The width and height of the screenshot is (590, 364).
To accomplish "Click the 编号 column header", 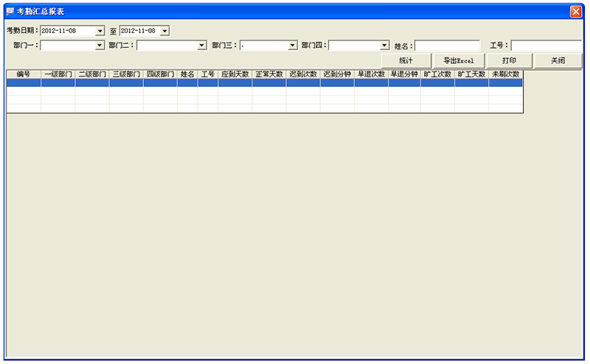I will pyautogui.click(x=24, y=74).
